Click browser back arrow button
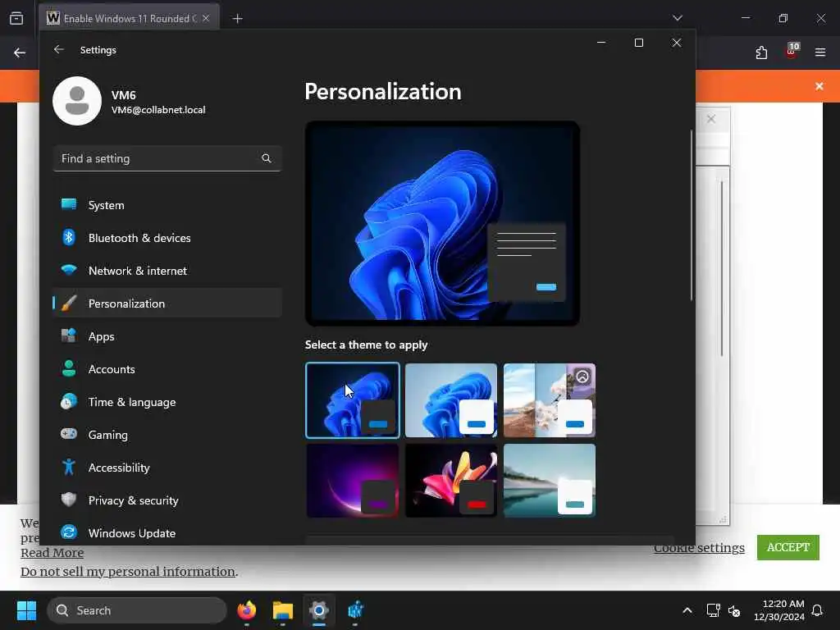The width and height of the screenshot is (840, 630). pos(20,52)
